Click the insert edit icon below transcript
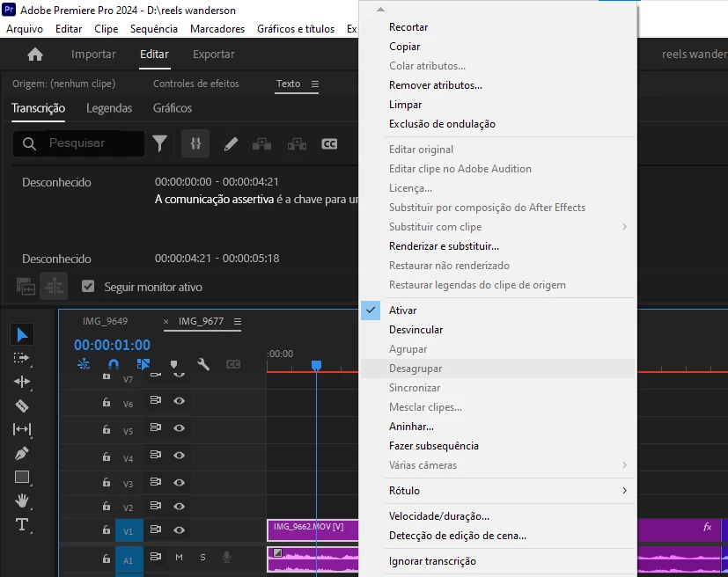Viewport: 728px width, 577px height. point(26,287)
